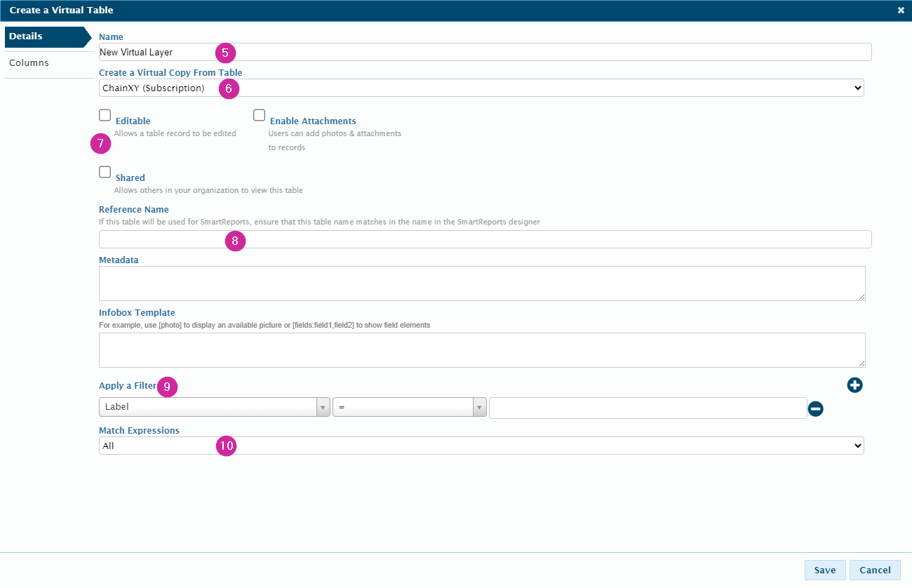
Task: Enable the Editable checkbox
Action: point(105,115)
